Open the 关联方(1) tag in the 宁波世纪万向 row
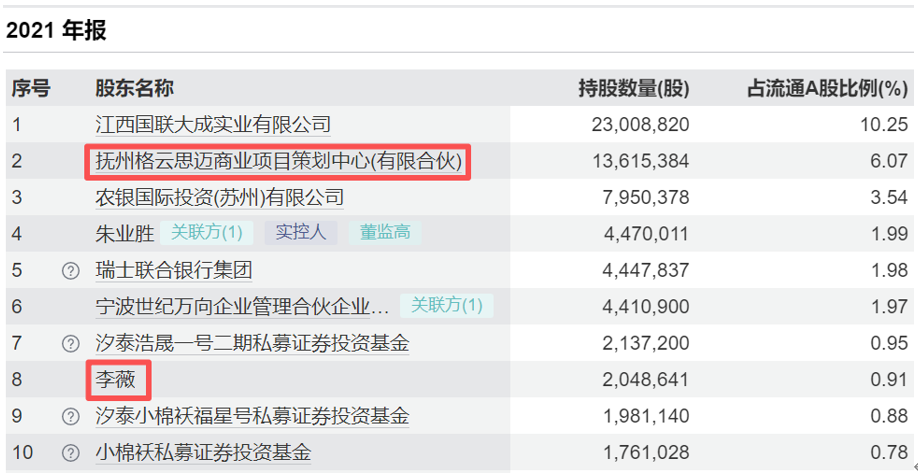The height and width of the screenshot is (474, 918). [446, 306]
